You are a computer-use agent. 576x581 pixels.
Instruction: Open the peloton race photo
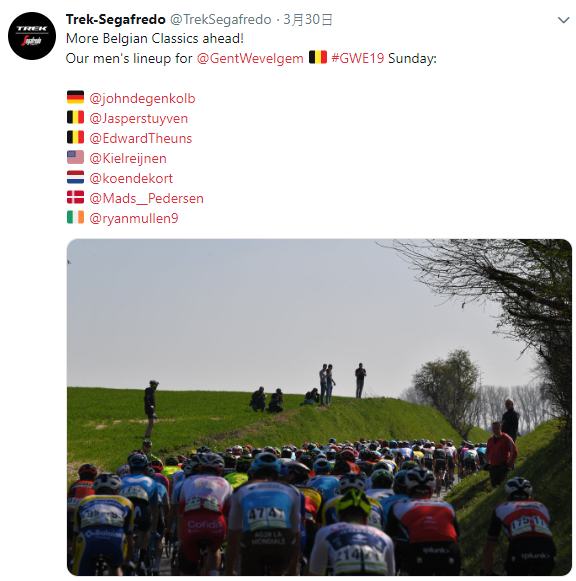coord(319,408)
